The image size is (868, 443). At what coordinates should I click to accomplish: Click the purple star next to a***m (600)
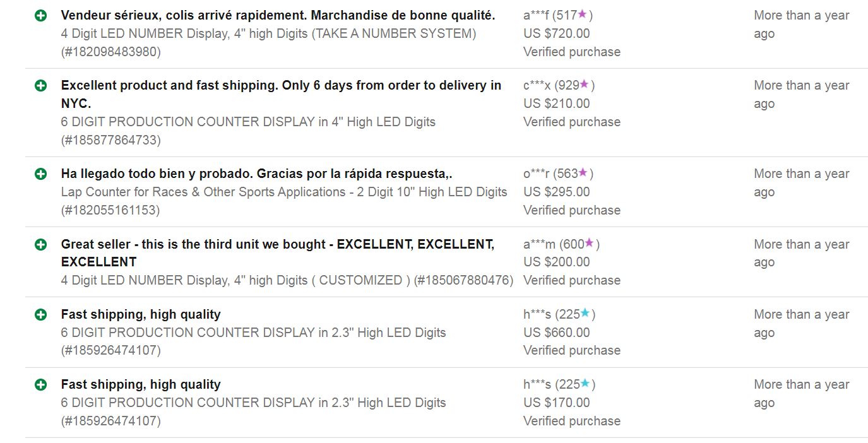click(590, 243)
